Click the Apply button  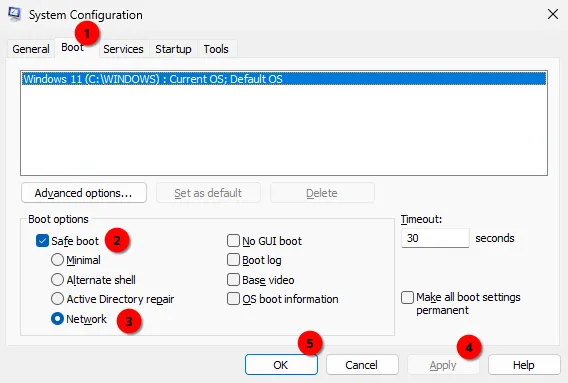coord(443,365)
